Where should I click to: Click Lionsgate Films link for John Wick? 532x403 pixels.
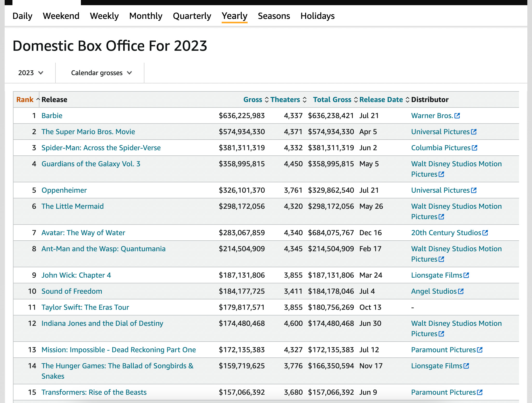pos(437,275)
